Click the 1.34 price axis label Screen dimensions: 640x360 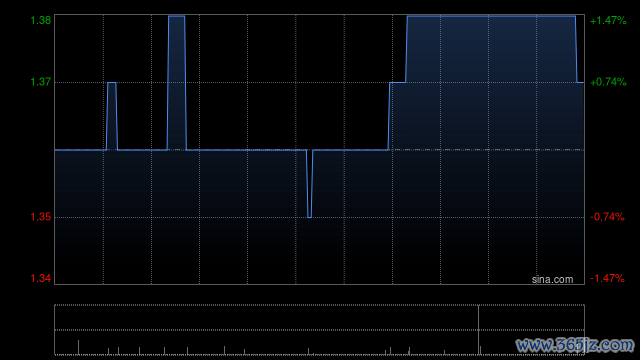click(41, 278)
